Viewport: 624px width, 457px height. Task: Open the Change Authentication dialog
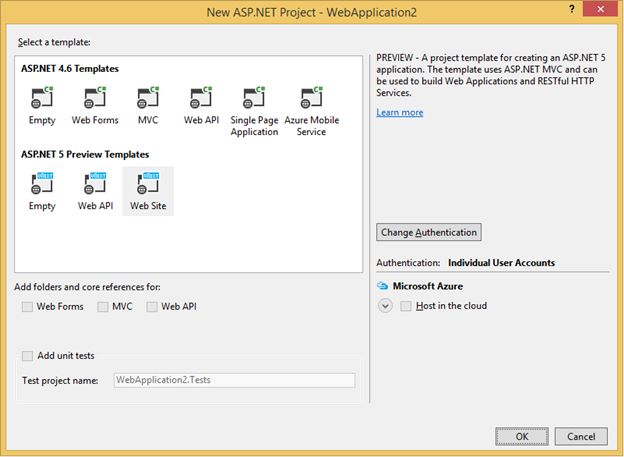[429, 232]
